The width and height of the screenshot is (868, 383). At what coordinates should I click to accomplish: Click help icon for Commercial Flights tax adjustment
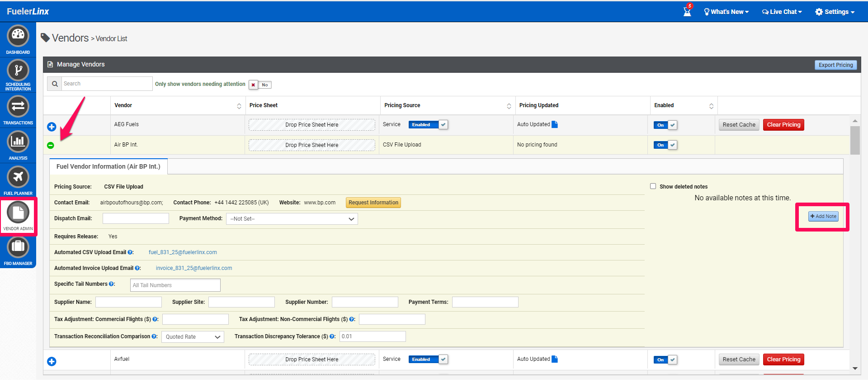point(155,319)
